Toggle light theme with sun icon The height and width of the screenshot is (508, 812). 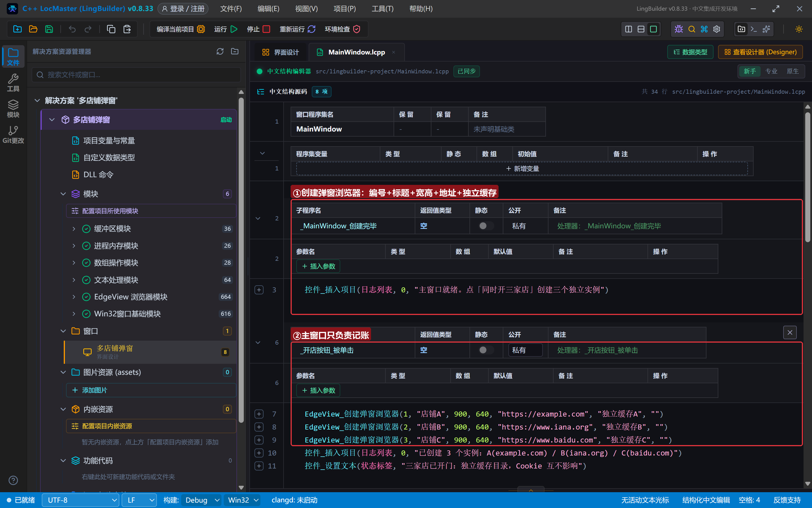799,29
